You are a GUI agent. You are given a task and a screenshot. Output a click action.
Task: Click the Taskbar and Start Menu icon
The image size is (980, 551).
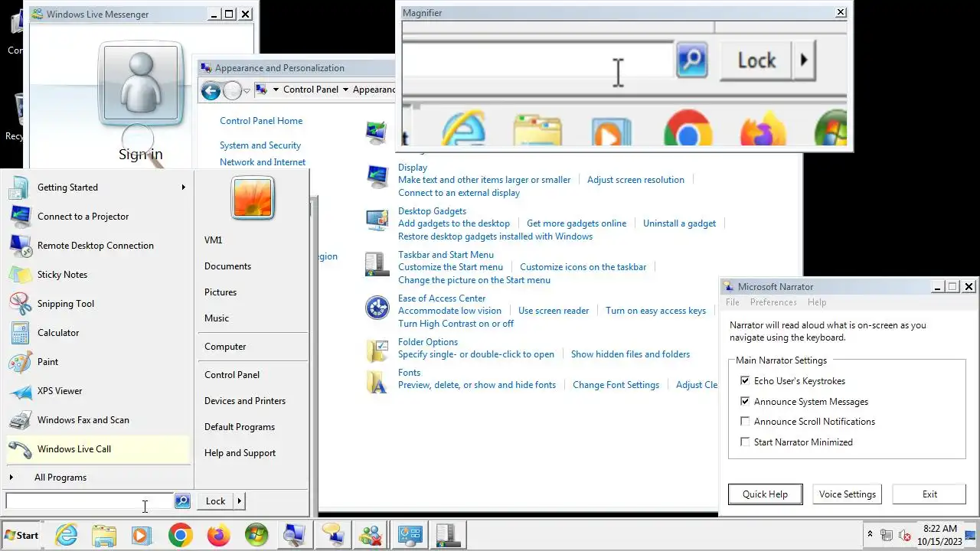[x=377, y=265]
